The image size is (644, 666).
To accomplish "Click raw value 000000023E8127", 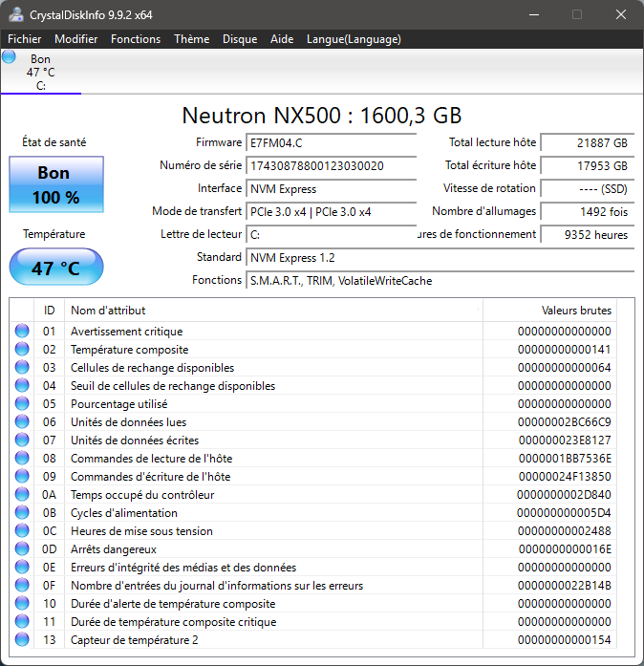I will 565,440.
